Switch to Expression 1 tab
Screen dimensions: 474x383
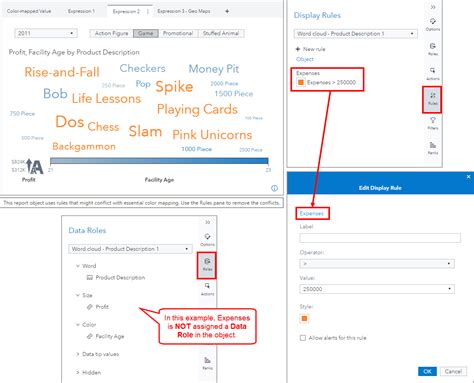pos(81,11)
